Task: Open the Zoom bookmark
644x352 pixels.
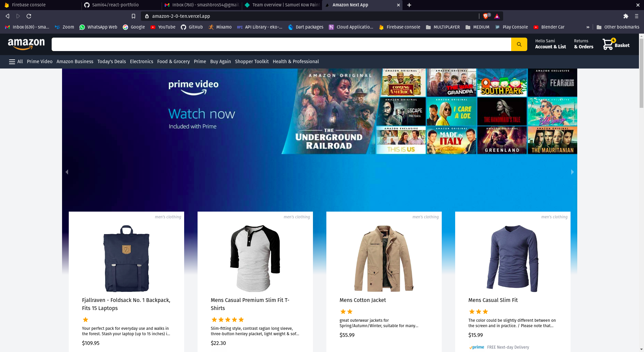Action: (64, 27)
